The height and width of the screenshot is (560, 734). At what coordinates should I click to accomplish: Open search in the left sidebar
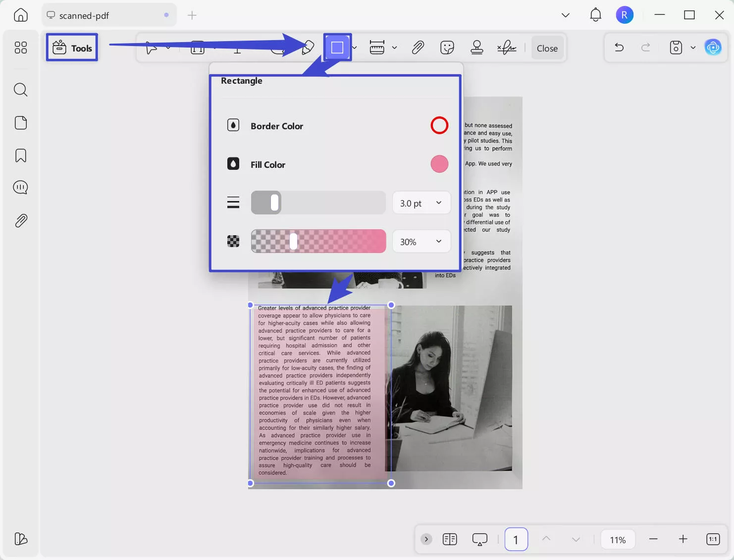click(x=20, y=90)
